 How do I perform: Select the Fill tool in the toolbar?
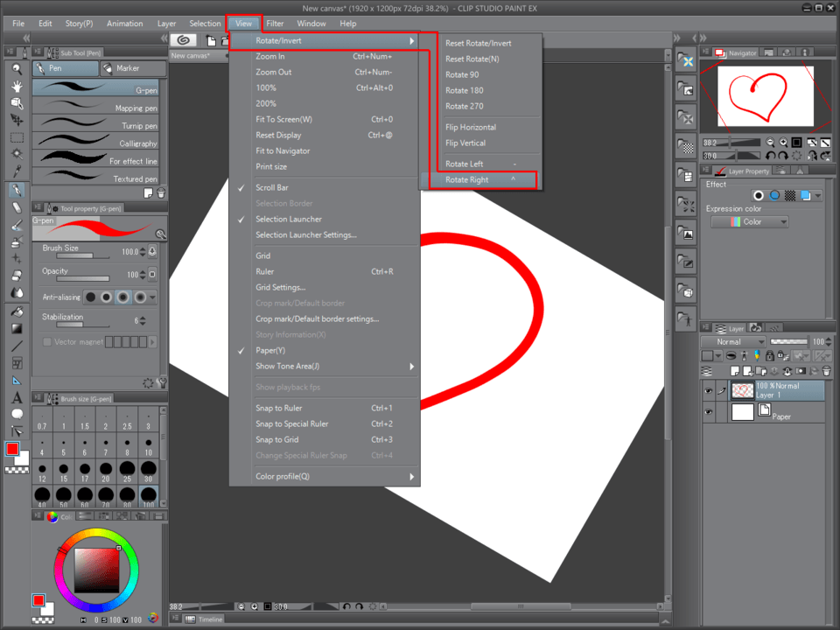16,313
